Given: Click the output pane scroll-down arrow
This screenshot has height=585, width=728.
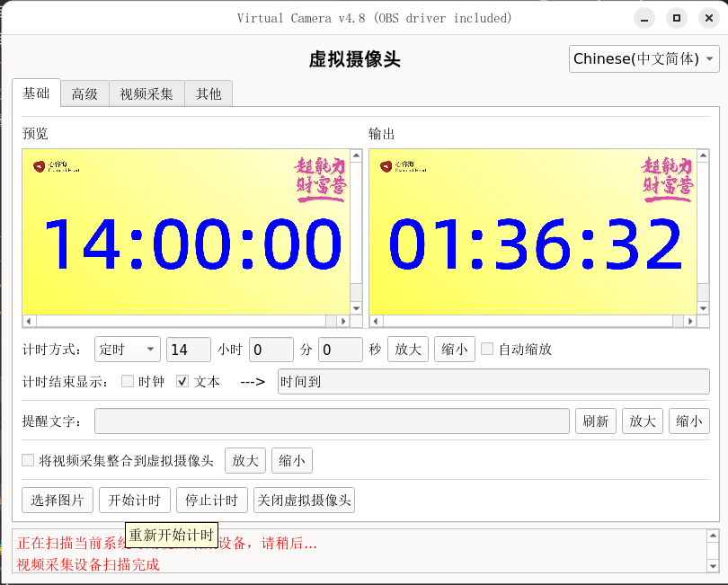Looking at the screenshot, I should point(702,307).
